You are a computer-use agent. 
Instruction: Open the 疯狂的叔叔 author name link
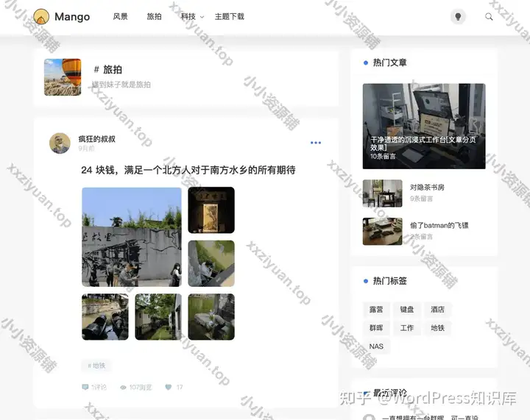pyautogui.click(x=97, y=139)
